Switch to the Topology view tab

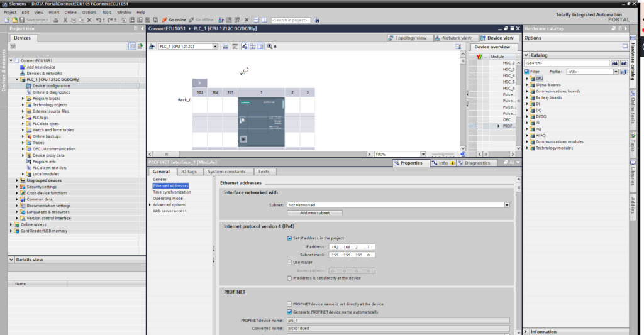click(408, 38)
